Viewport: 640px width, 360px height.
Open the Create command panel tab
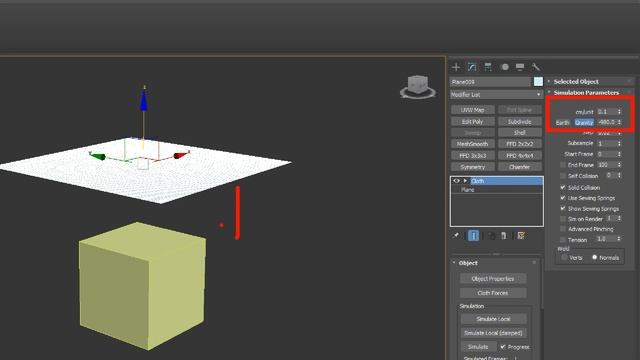pos(456,67)
